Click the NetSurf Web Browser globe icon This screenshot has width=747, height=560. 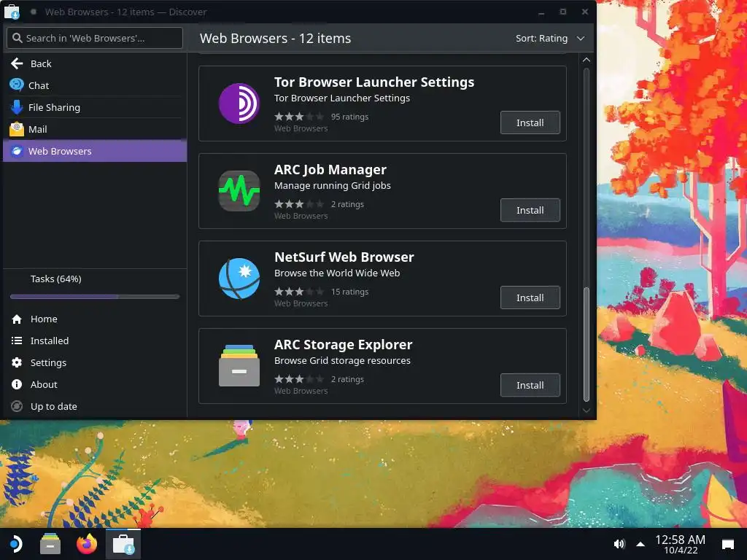click(239, 279)
